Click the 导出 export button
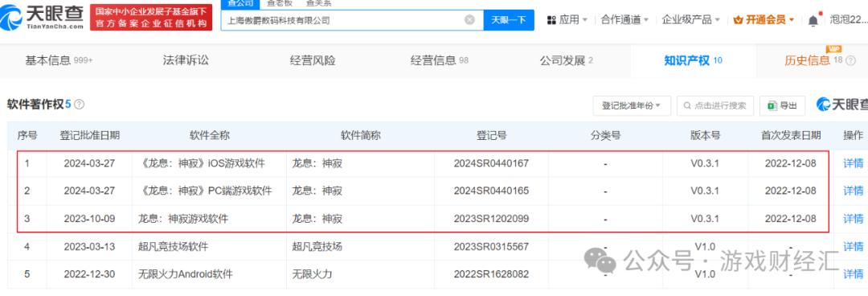Image resolution: width=868 pixels, height=296 pixels. tap(782, 105)
